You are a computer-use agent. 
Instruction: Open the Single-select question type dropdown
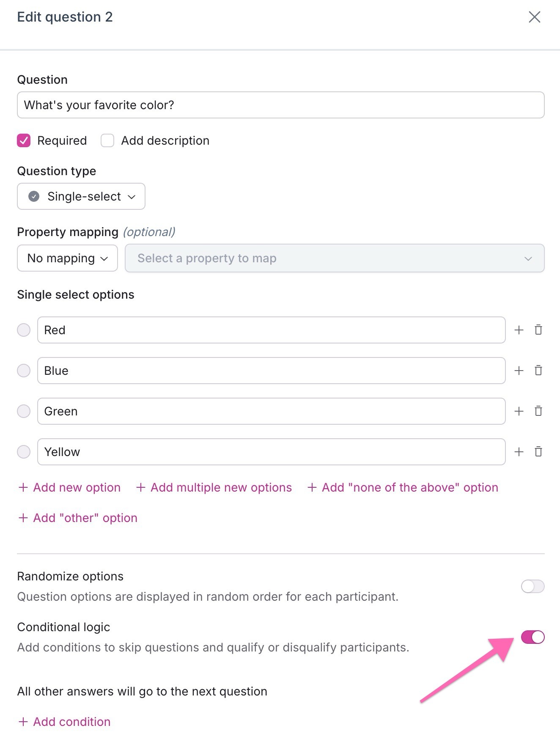(x=81, y=196)
